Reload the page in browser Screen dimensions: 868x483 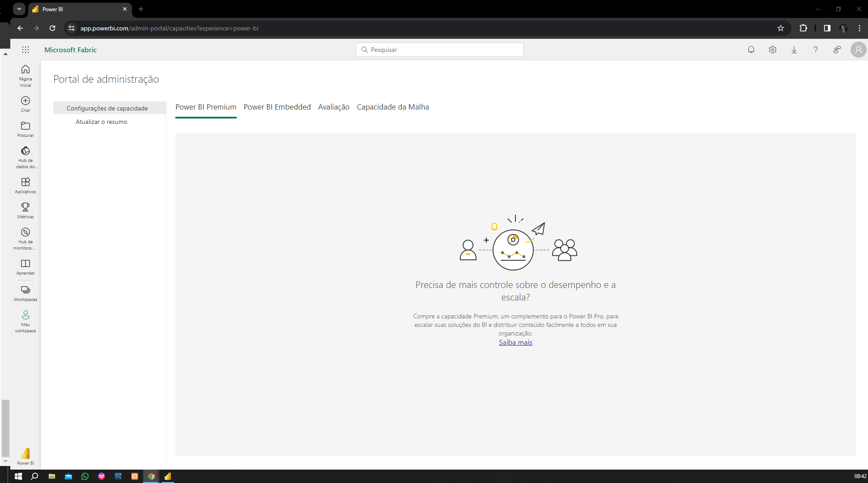coord(52,28)
